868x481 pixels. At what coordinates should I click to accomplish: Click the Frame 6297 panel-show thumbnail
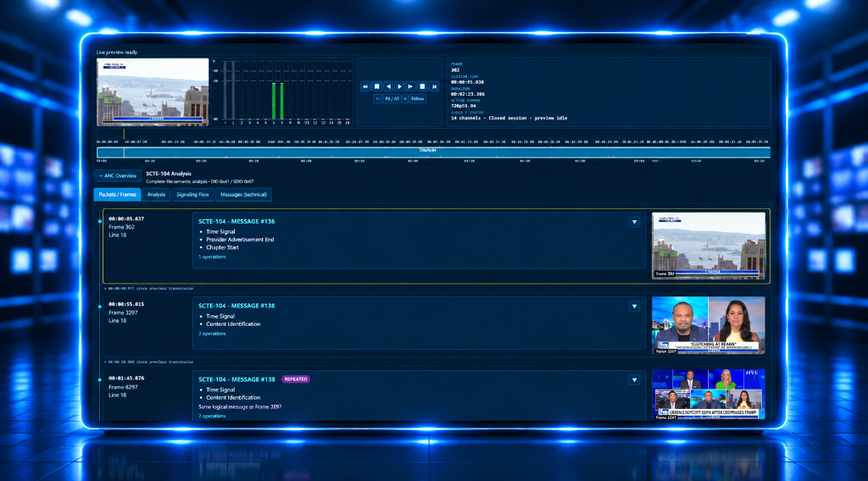709,394
